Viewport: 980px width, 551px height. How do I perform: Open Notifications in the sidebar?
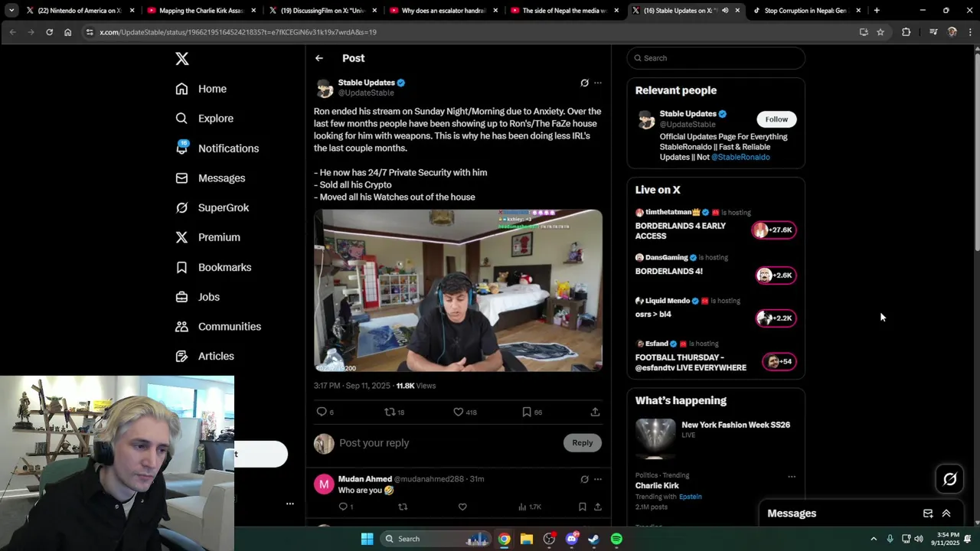[217, 148]
